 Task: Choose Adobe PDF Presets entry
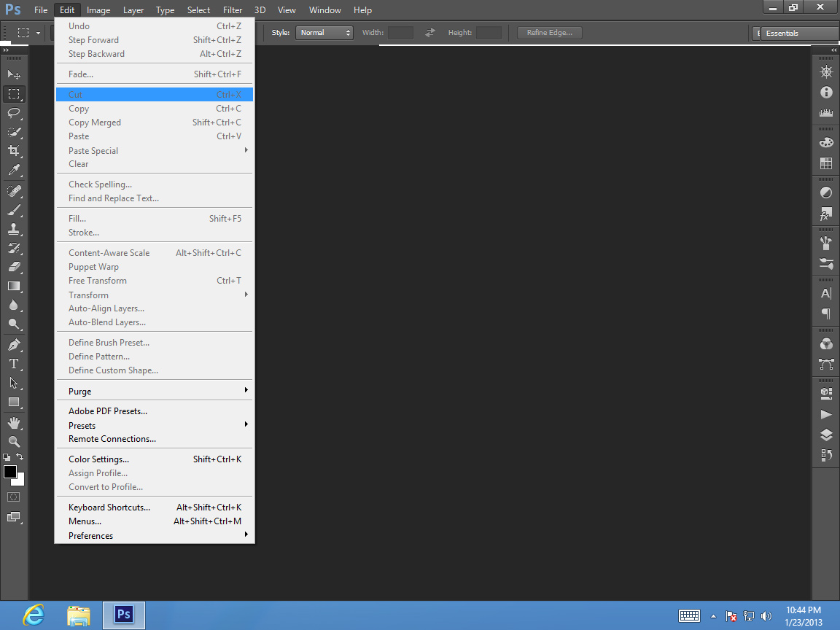(155, 411)
